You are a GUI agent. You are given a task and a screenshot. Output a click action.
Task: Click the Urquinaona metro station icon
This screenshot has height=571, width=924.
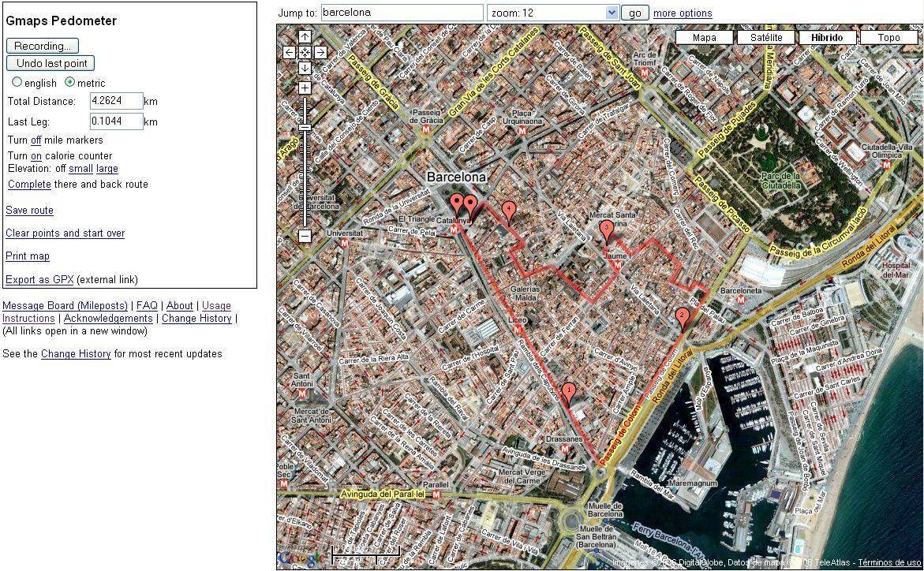522,131
